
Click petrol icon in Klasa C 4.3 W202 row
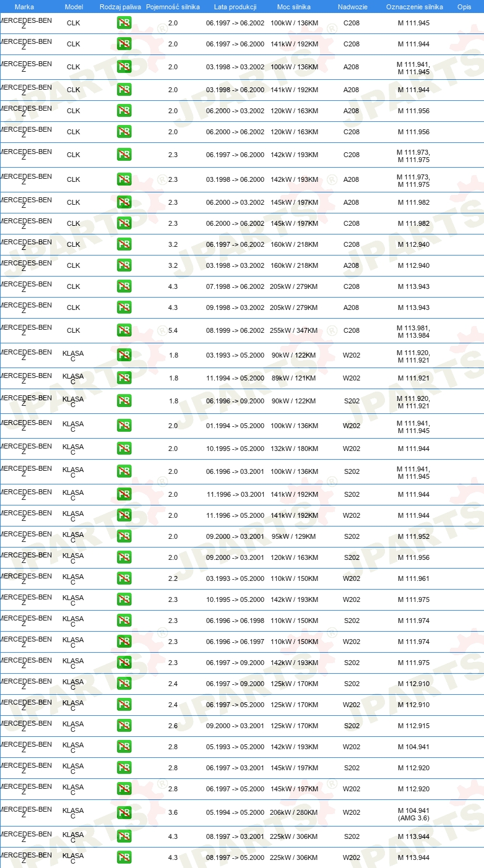click(124, 857)
